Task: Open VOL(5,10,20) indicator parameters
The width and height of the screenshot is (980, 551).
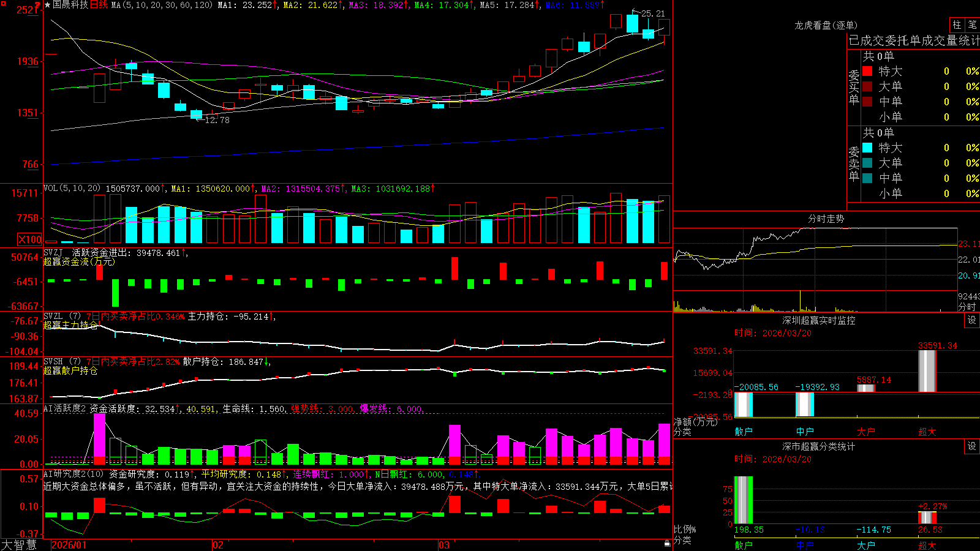Action: click(x=72, y=189)
